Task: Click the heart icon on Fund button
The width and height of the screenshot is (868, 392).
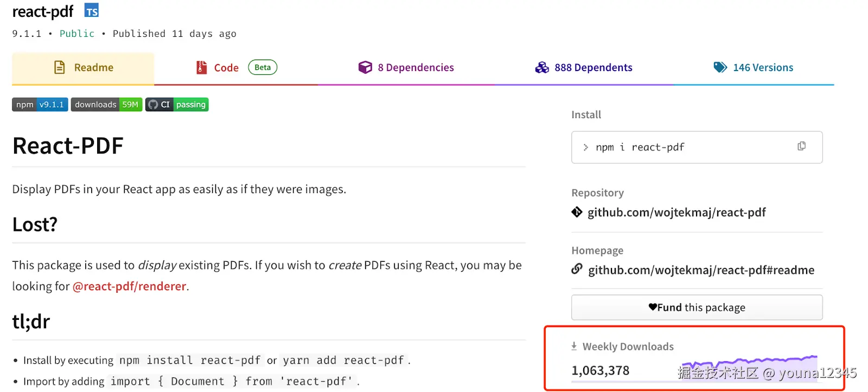Action: coord(653,307)
